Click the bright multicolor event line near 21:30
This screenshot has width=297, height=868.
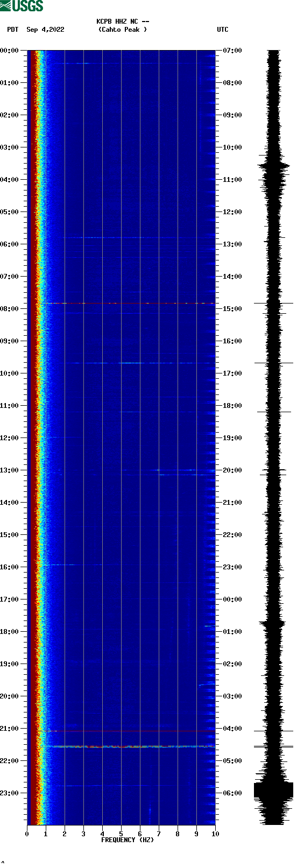[x=129, y=746]
